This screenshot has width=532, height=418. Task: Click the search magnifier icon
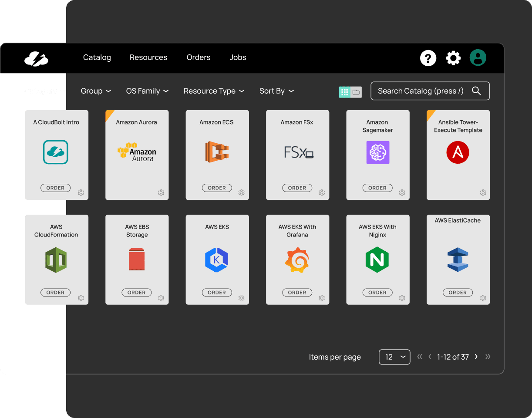pyautogui.click(x=476, y=91)
